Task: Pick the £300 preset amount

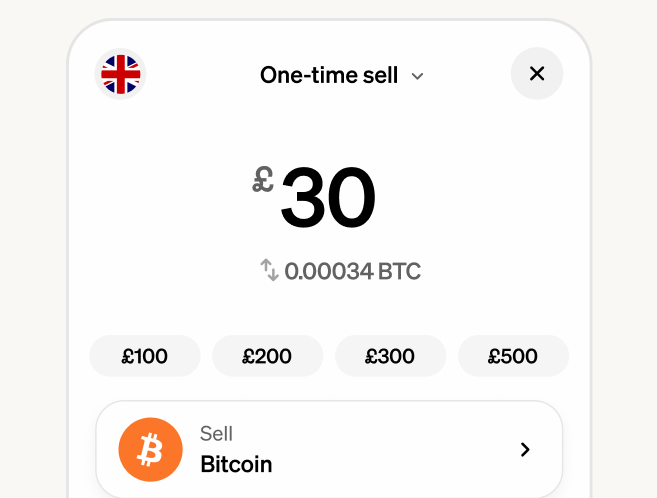Action: click(x=390, y=356)
